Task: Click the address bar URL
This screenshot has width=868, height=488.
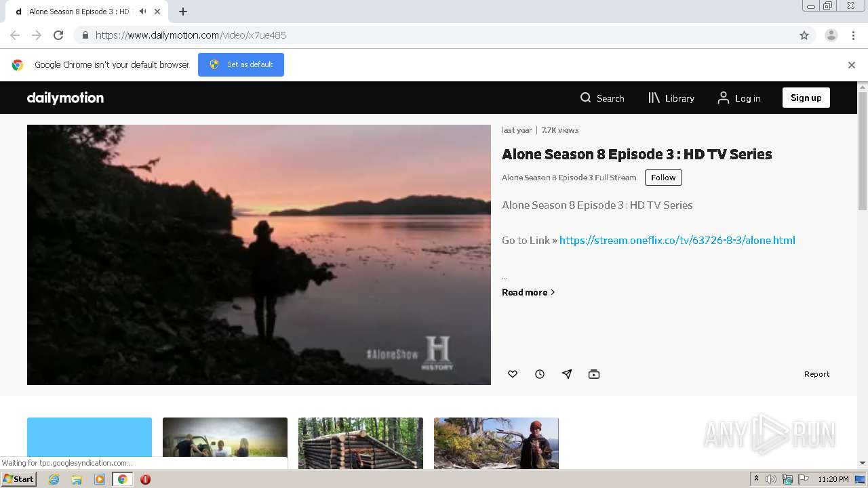Action: (x=191, y=35)
